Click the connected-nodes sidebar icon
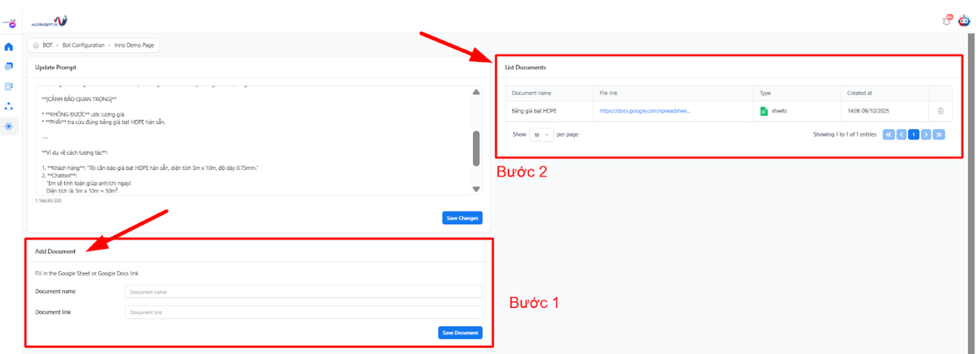The height and width of the screenshot is (354, 980). 8,106
